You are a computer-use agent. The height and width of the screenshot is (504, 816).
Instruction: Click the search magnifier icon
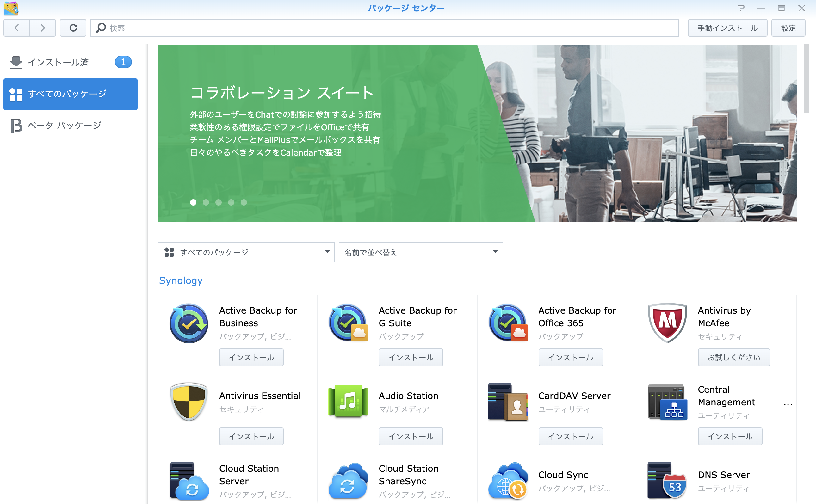101,28
